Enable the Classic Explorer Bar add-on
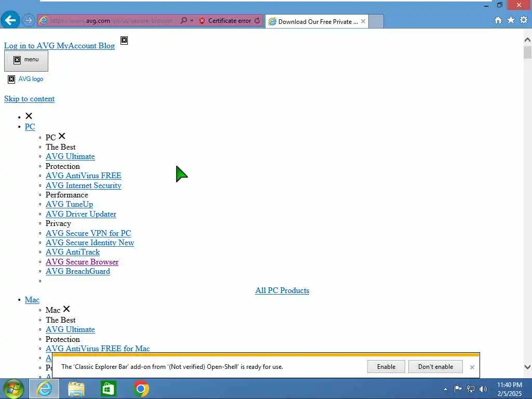Viewport: 532px width, 399px height. click(386, 367)
